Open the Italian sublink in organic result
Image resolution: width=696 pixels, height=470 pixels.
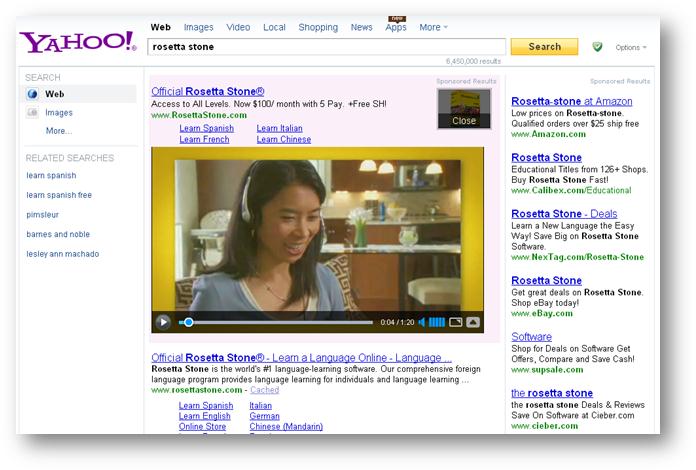coord(261,406)
